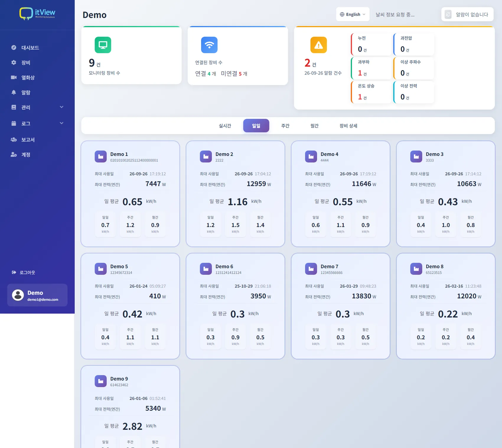Click the Demo 4 device icon
502x448 pixels.
coord(311,157)
